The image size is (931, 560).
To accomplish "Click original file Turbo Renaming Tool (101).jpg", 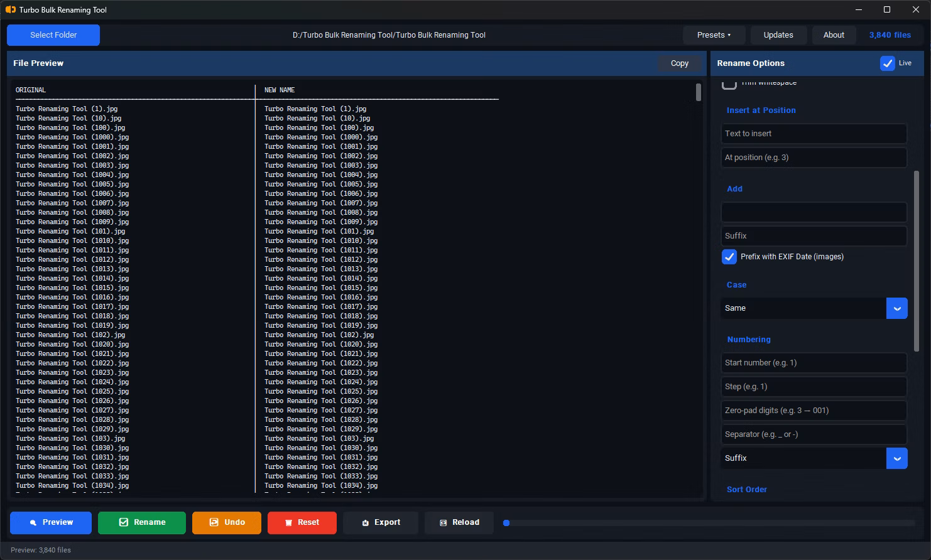I will [70, 232].
